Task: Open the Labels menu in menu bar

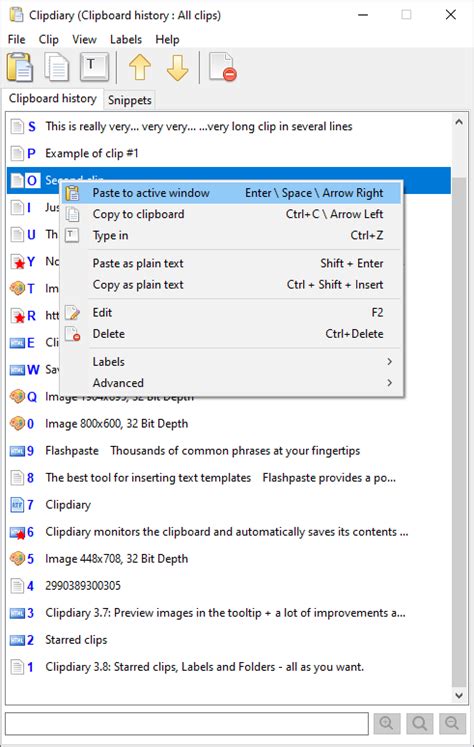Action: [126, 39]
